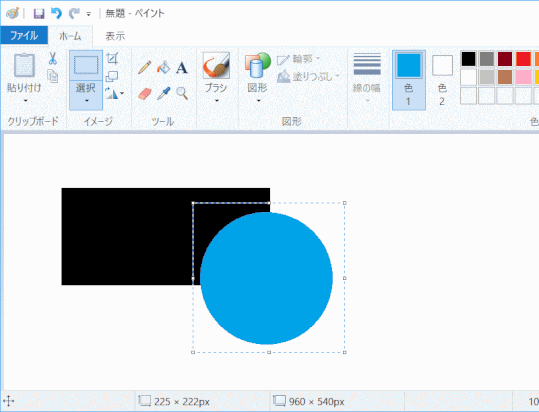Open the 線の幅 line width selector
This screenshot has width=539, height=412.
point(367,78)
